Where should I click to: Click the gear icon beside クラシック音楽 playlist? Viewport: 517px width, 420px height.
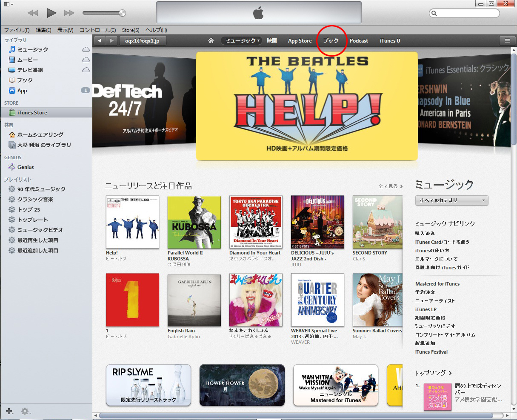[x=12, y=199]
